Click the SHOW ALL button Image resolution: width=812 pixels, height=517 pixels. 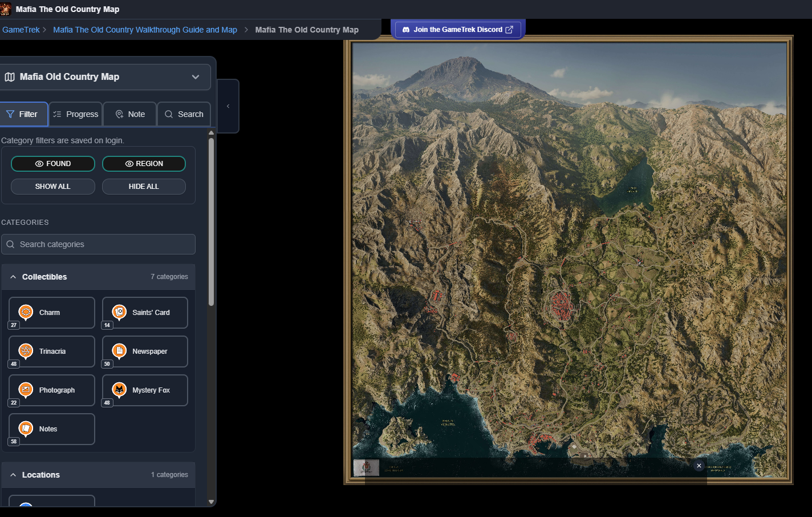point(53,187)
